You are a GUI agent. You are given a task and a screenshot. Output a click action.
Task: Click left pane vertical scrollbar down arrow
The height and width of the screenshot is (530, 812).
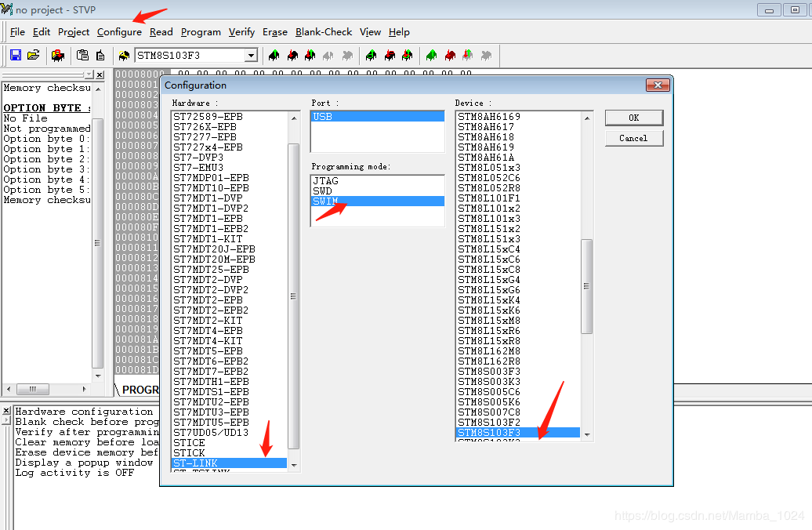[98, 376]
